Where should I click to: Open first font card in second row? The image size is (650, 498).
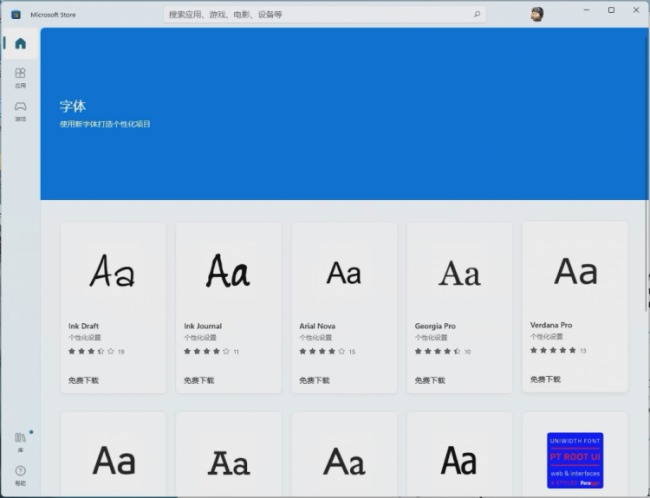pos(114,454)
